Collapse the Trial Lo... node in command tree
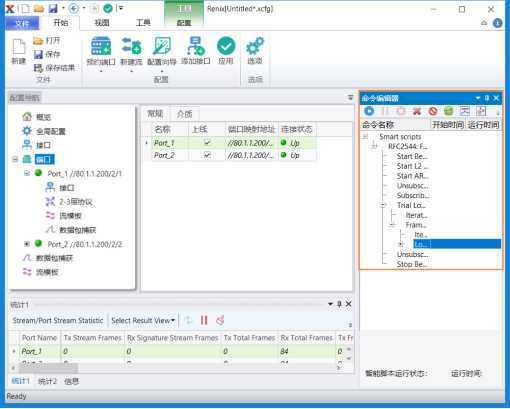The image size is (510, 409). point(383,205)
